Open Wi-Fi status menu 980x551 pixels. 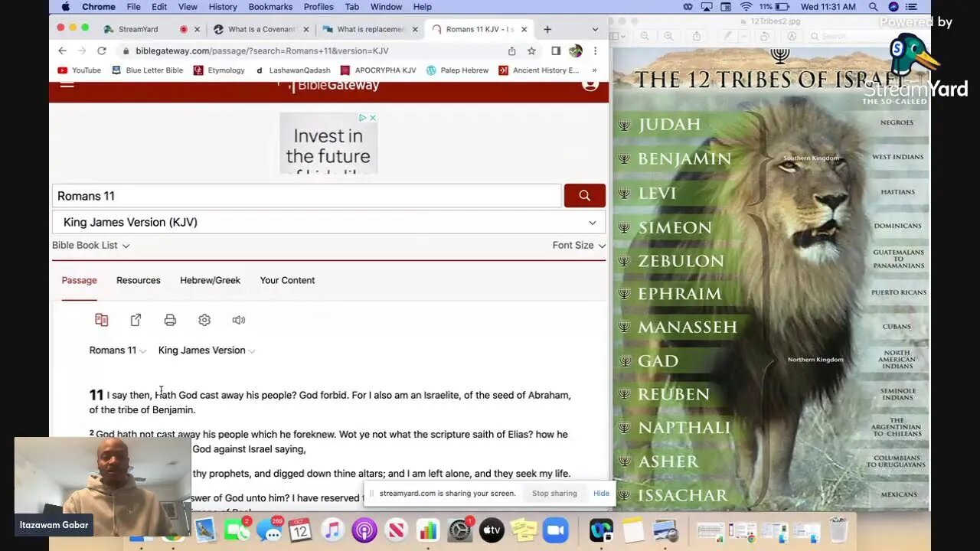coord(746,7)
